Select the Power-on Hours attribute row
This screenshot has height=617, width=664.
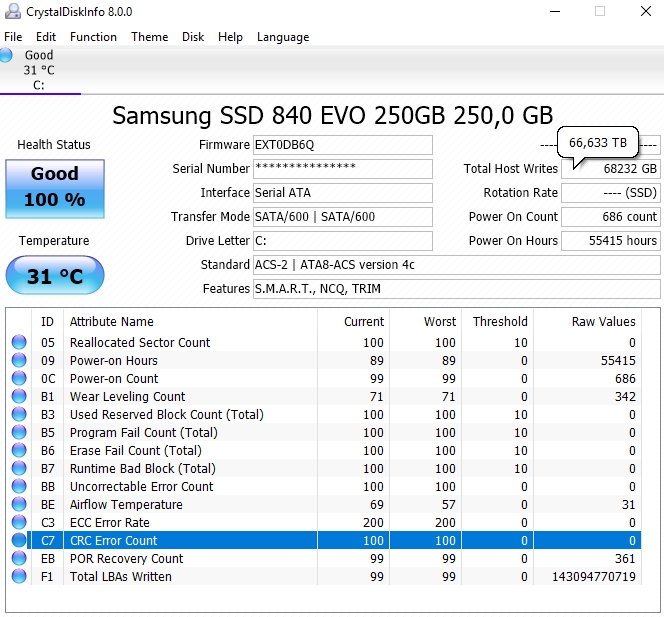(x=324, y=360)
